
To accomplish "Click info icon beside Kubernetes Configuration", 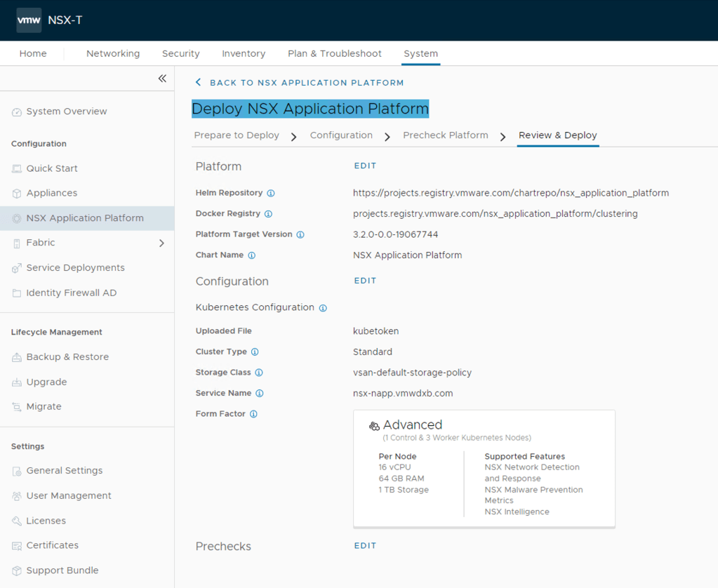I will coord(323,308).
